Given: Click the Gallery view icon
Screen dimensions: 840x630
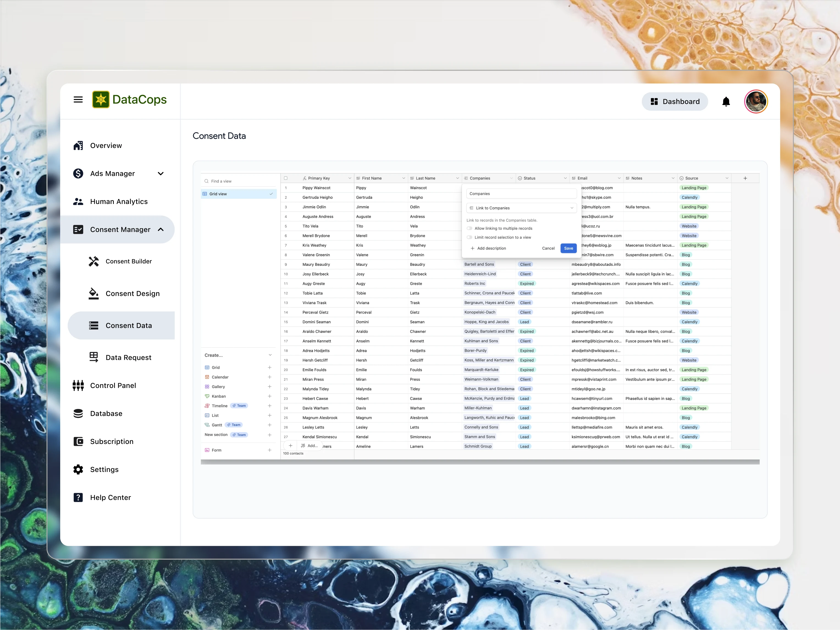Looking at the screenshot, I should pyautogui.click(x=207, y=386).
